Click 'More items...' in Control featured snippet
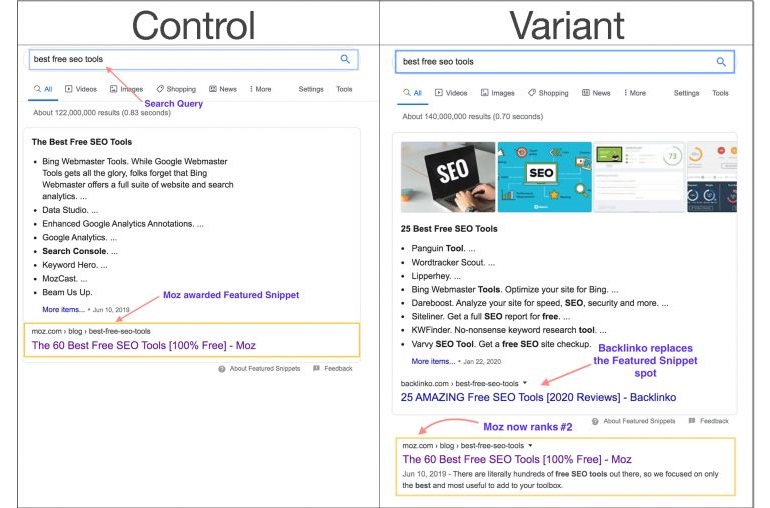770x508 pixels. click(x=64, y=310)
